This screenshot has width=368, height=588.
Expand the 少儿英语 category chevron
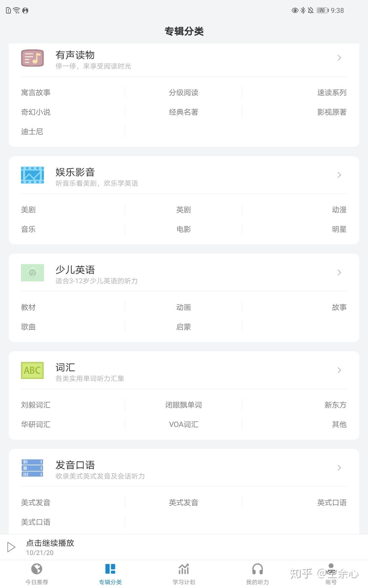point(339,272)
